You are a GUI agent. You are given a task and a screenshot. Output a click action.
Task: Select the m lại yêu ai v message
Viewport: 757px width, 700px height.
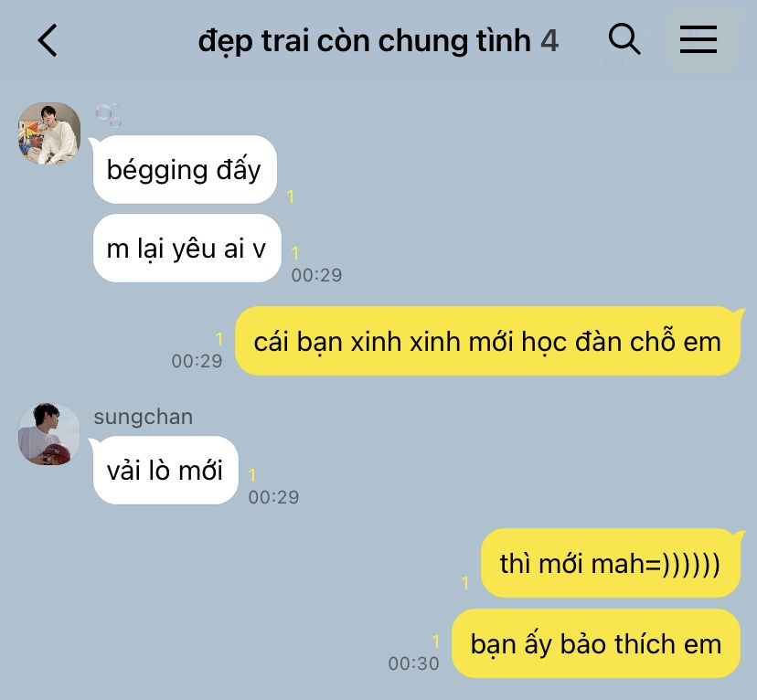pos(187,249)
